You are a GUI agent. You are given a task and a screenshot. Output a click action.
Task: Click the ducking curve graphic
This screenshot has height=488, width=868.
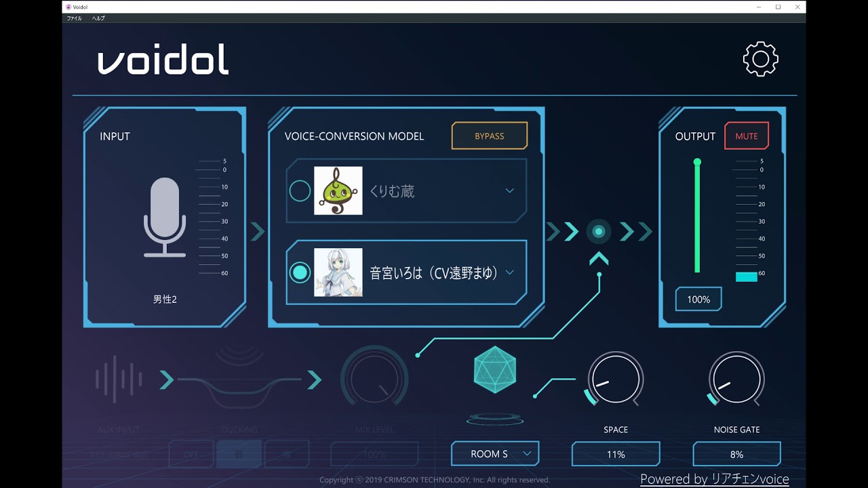[240, 383]
